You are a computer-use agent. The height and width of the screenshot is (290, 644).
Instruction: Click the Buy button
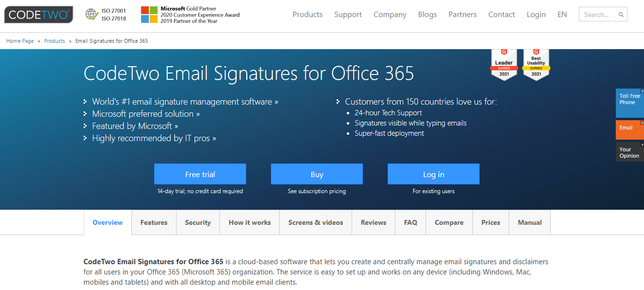(x=317, y=174)
